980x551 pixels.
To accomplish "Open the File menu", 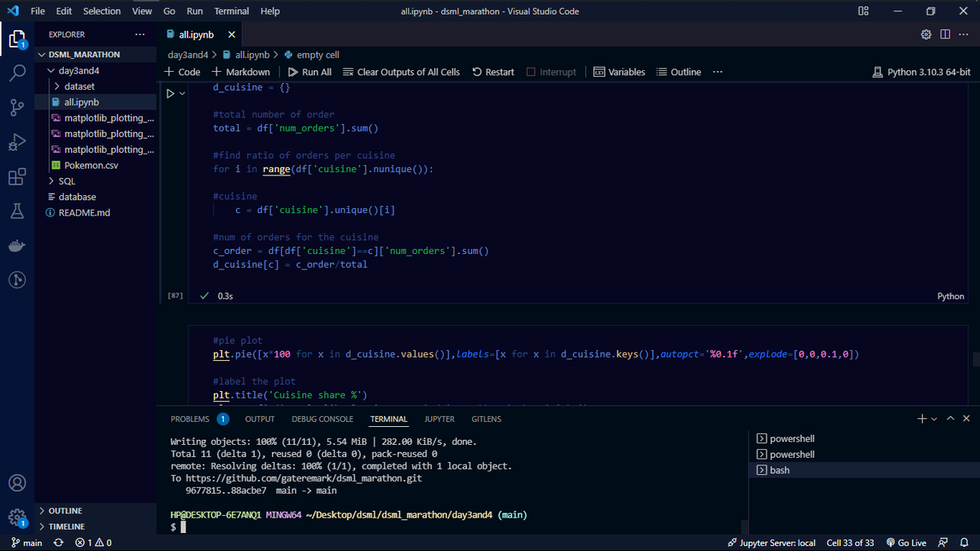I will click(38, 11).
